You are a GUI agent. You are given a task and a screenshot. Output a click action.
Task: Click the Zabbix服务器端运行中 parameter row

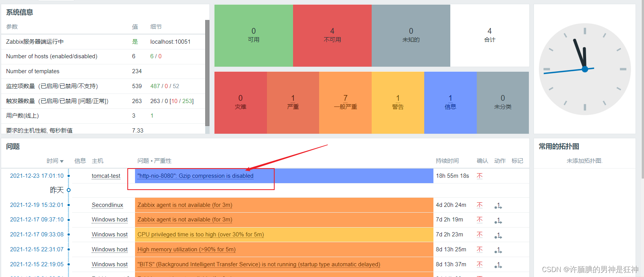103,42
